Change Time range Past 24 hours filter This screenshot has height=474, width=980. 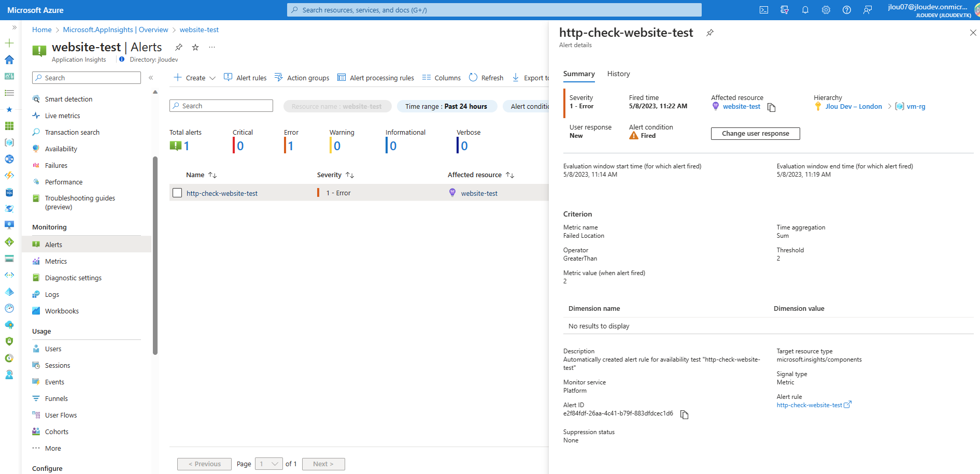pos(446,106)
